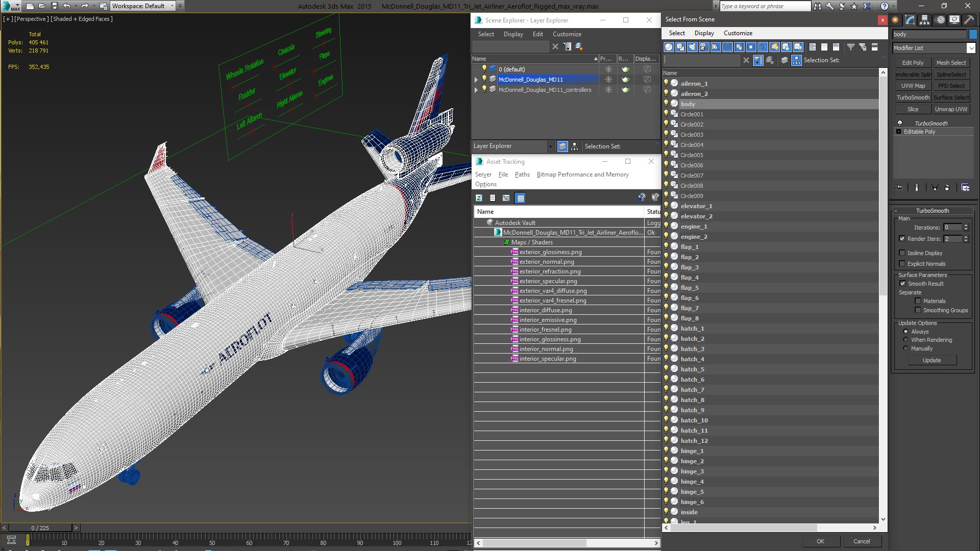Open the Create command panel tab
Viewport: 980px width, 551px height.
895,20
